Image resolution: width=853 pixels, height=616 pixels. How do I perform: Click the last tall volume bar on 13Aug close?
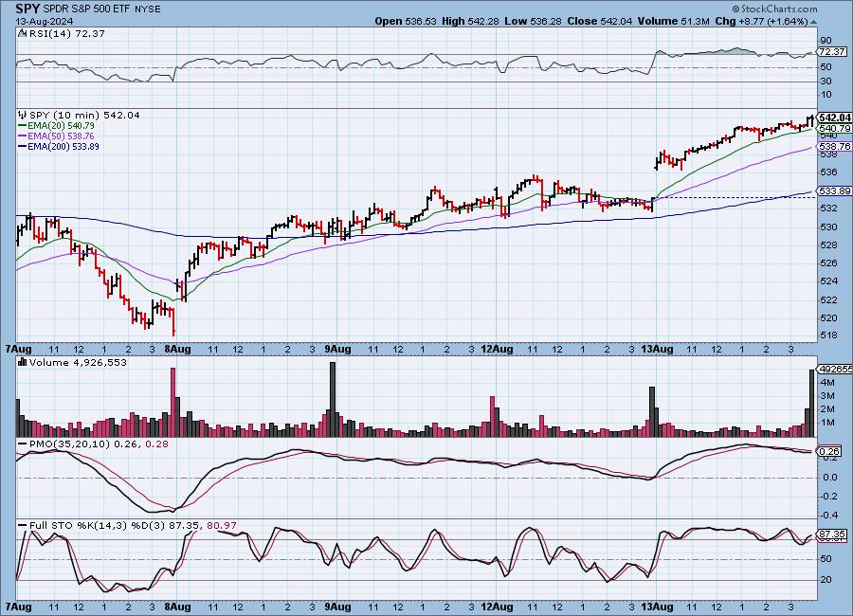(812, 403)
